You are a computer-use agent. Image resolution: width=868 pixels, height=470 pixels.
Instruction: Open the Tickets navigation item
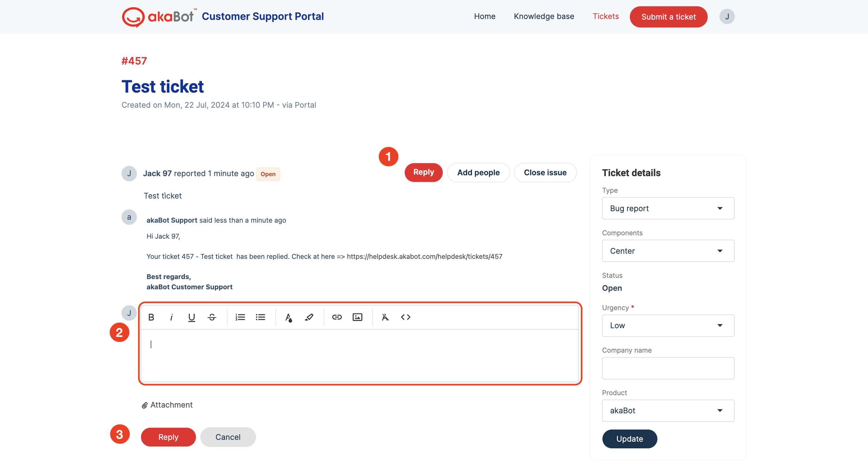coord(605,16)
